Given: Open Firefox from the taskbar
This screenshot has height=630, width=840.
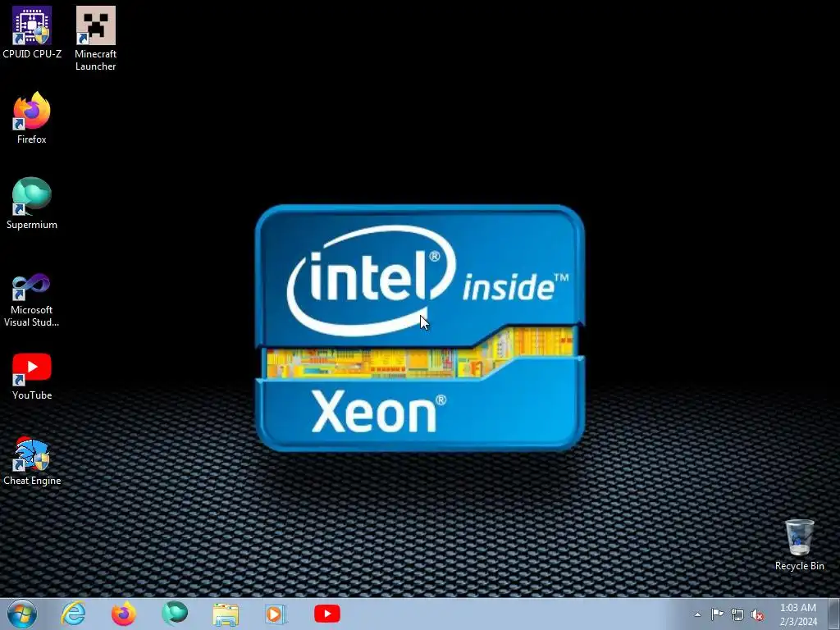Looking at the screenshot, I should pos(124,614).
